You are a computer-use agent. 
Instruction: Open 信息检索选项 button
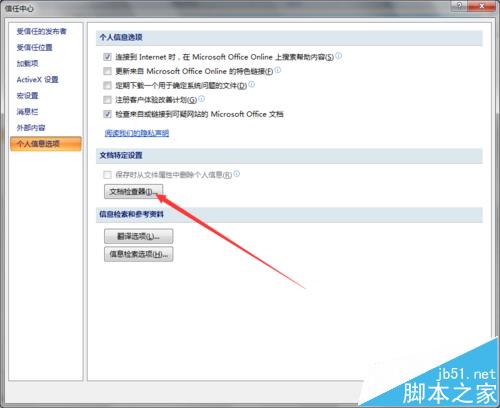tap(138, 254)
